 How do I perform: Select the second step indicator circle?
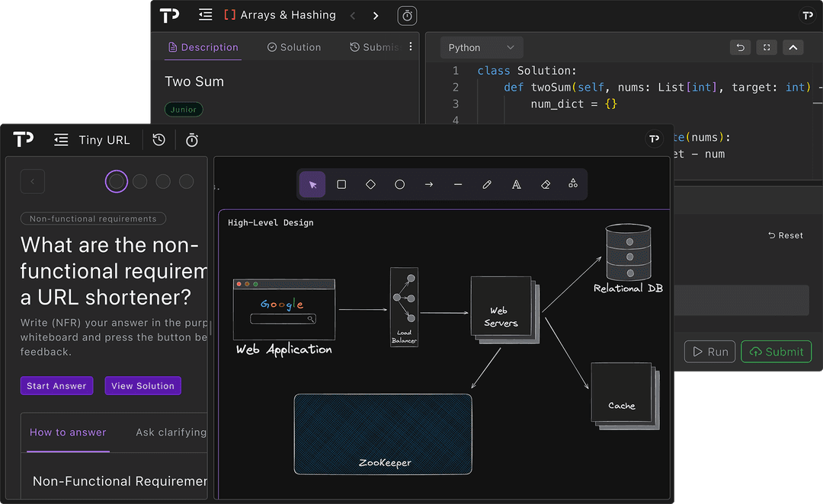point(140,181)
